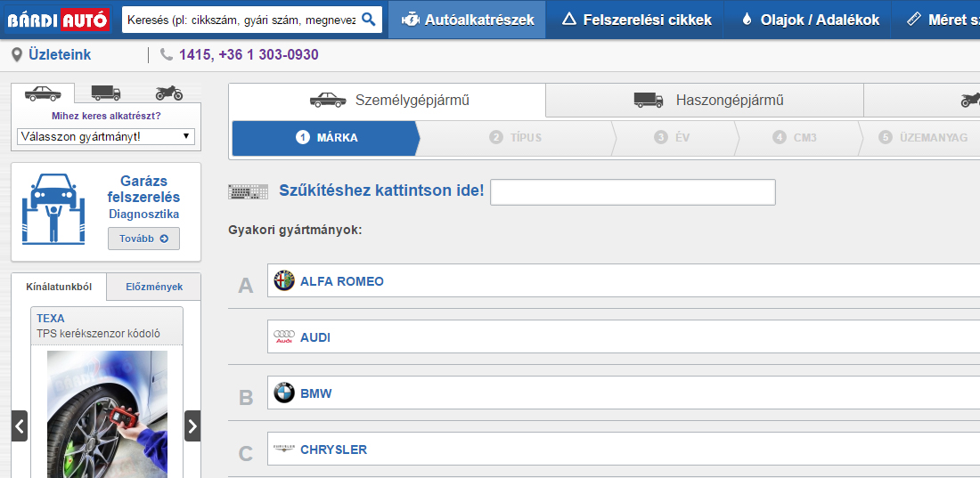Switch to the Előzmények tab

pyautogui.click(x=154, y=287)
